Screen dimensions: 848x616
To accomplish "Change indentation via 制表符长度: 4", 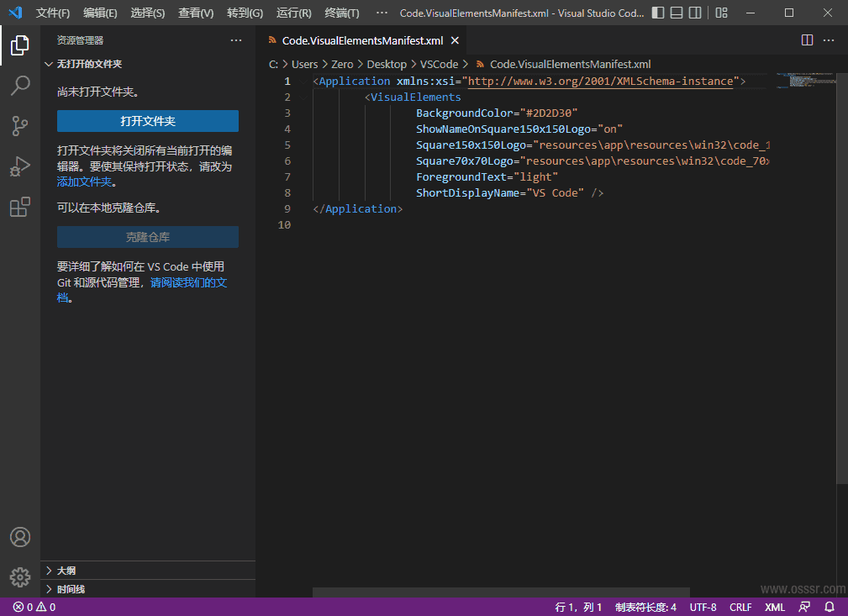I will [645, 607].
